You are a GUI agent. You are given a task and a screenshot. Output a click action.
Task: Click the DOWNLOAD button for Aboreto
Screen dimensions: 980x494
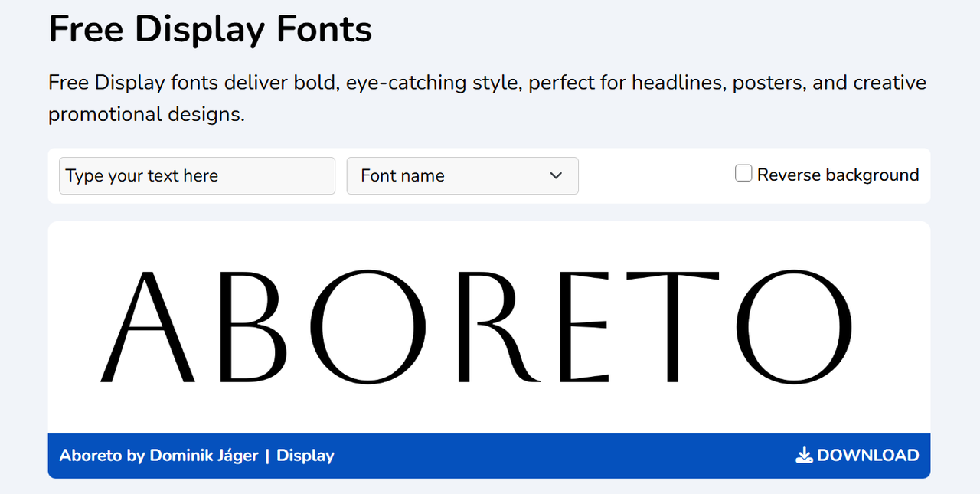(x=857, y=456)
